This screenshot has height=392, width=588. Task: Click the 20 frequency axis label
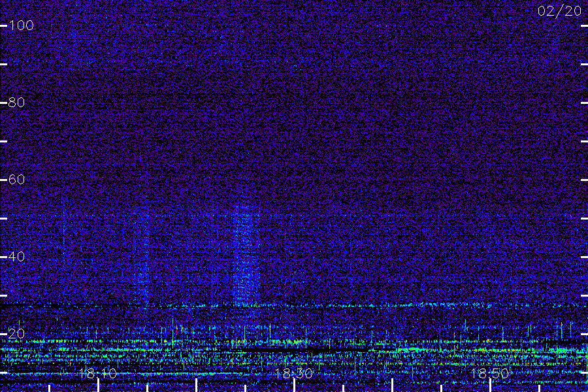click(16, 333)
